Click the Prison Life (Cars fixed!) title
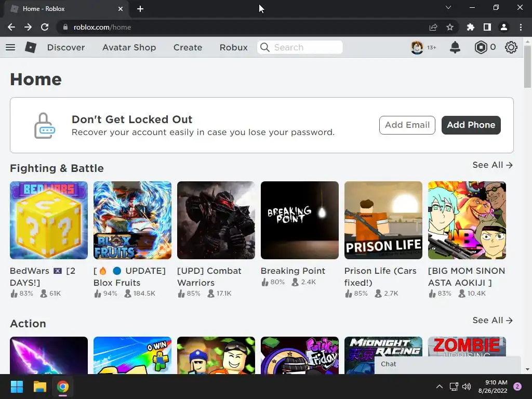This screenshot has height=399, width=532. pyautogui.click(x=380, y=276)
